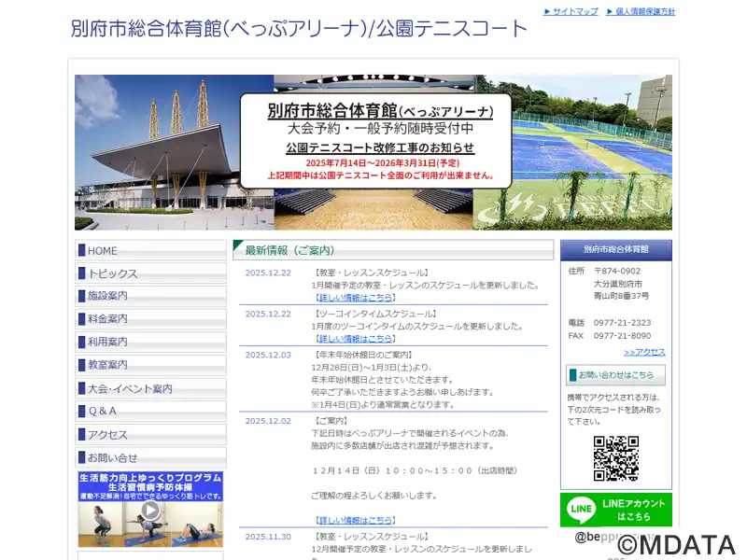Open 施設案内 menu item
Viewport: 747px width, 560px height.
[x=150, y=296]
